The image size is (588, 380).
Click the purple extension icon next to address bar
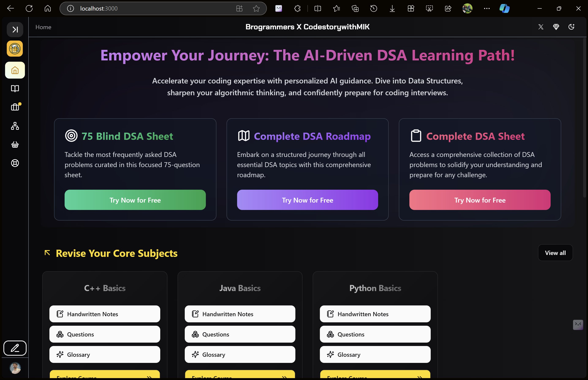pos(278,8)
